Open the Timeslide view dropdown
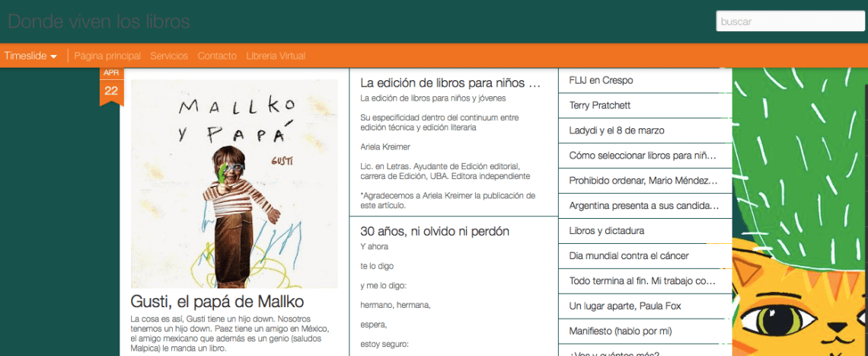Image resolution: width=868 pixels, height=356 pixels. [30, 56]
